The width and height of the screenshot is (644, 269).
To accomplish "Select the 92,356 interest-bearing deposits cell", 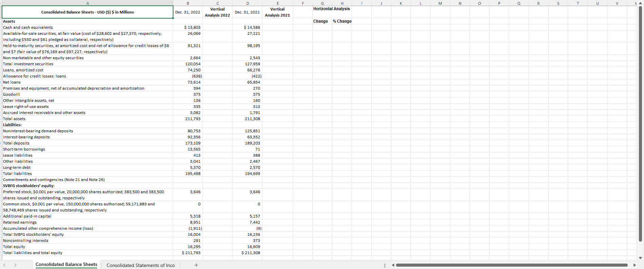I will [x=188, y=137].
